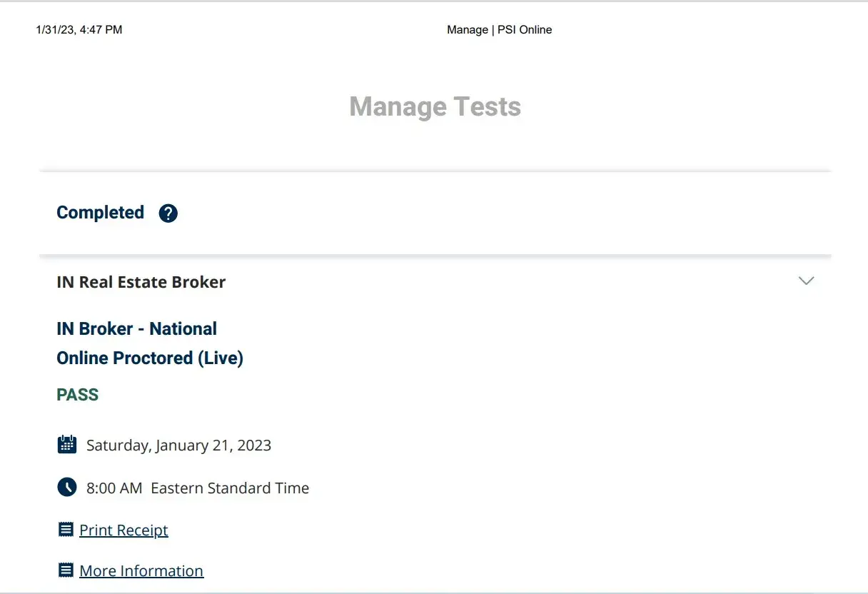
Task: Click the green PASS result status
Action: 77,395
